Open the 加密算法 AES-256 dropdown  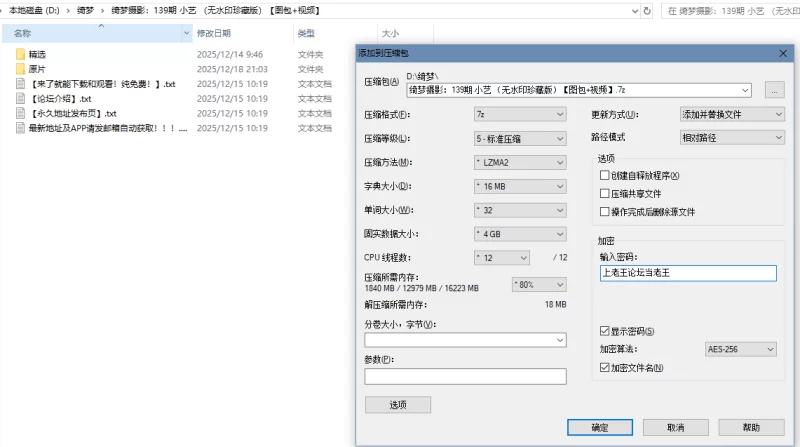tap(741, 349)
